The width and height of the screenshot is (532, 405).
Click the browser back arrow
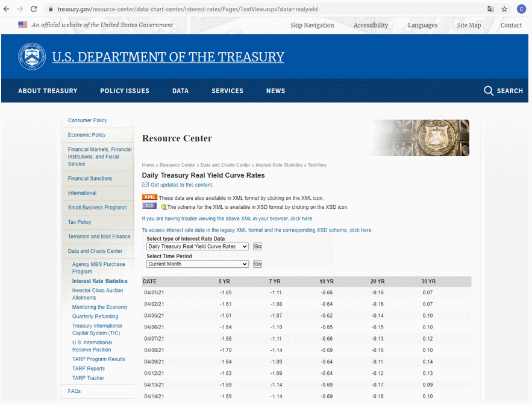tap(7, 9)
